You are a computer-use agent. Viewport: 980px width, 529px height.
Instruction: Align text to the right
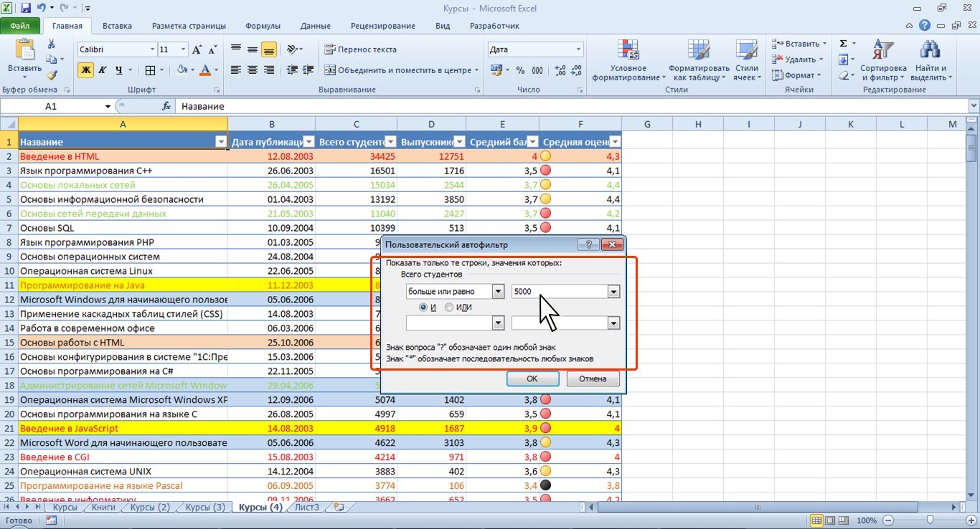click(x=269, y=70)
